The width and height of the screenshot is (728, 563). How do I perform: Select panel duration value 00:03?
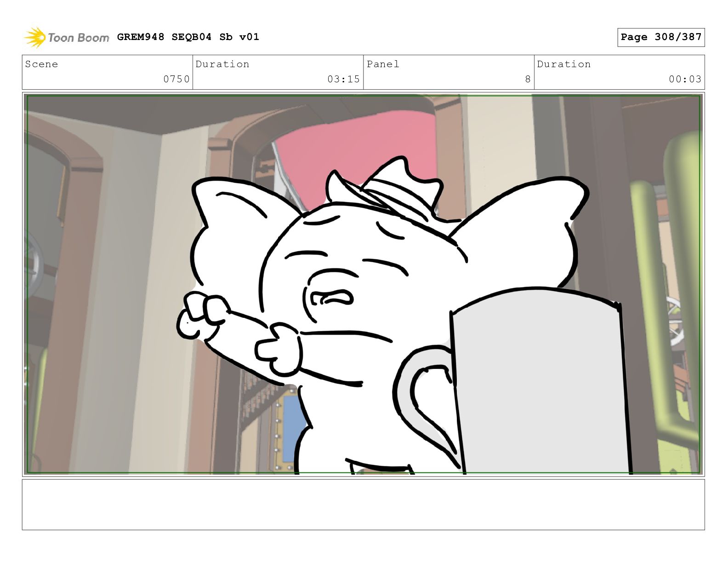pos(685,79)
